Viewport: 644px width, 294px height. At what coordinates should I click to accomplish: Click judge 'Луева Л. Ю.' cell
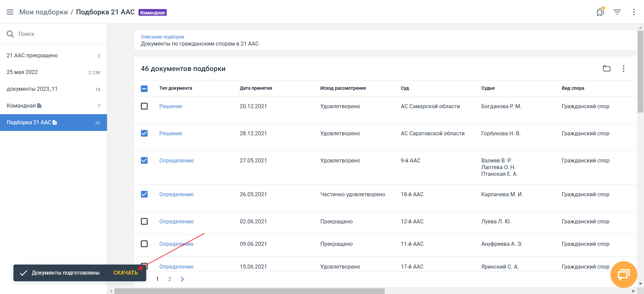tap(496, 221)
